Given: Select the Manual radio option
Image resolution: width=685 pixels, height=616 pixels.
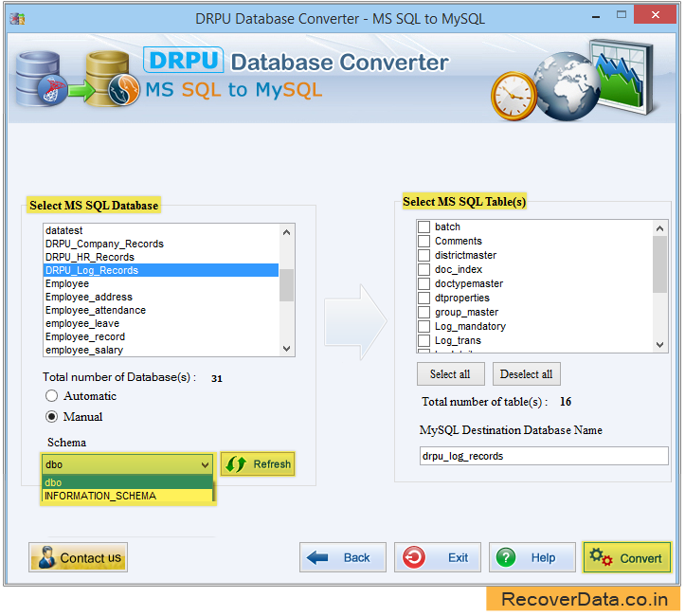Looking at the screenshot, I should tap(51, 417).
